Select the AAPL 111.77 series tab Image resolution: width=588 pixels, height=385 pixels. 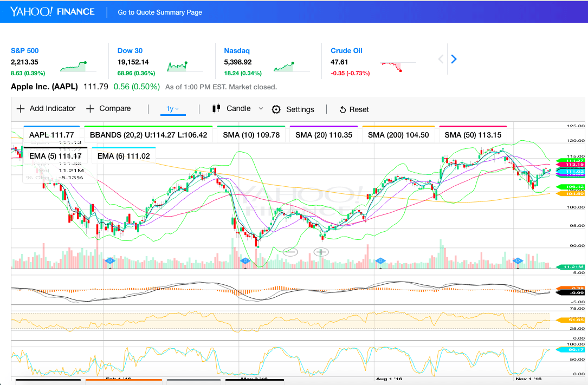[x=51, y=134]
